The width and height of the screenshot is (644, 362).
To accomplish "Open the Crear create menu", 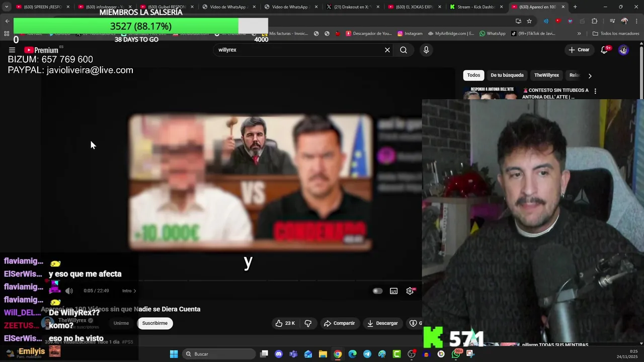I will pos(579,50).
